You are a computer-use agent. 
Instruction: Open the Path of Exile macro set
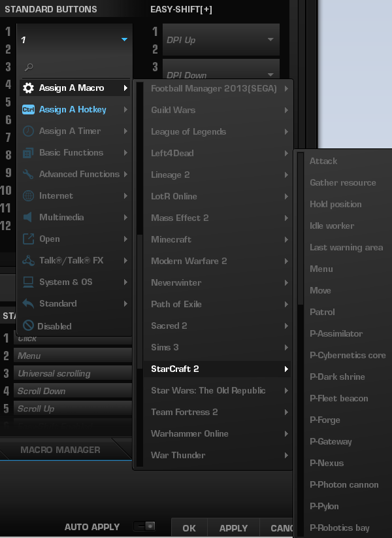tap(217, 305)
